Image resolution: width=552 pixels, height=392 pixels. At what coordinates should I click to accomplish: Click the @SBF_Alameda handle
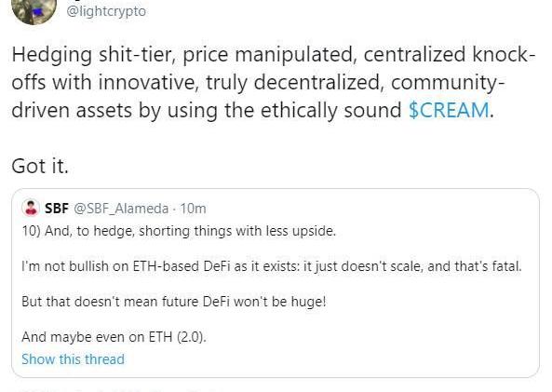point(121,209)
